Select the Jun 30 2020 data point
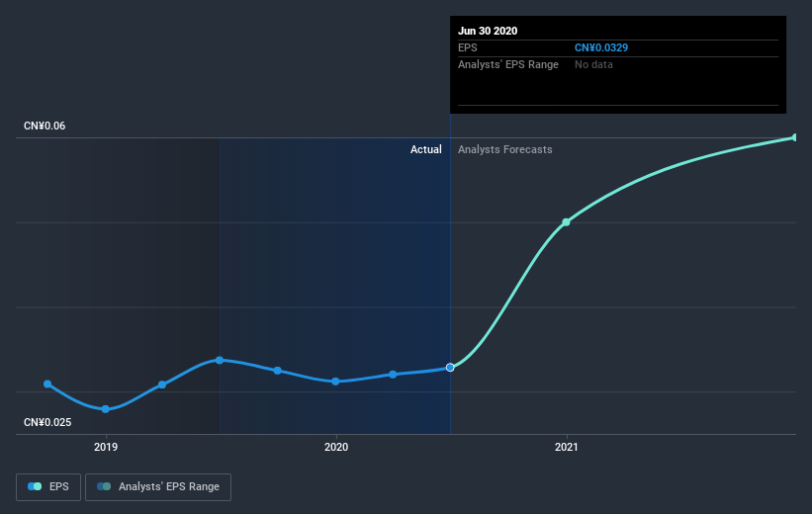 [450, 368]
